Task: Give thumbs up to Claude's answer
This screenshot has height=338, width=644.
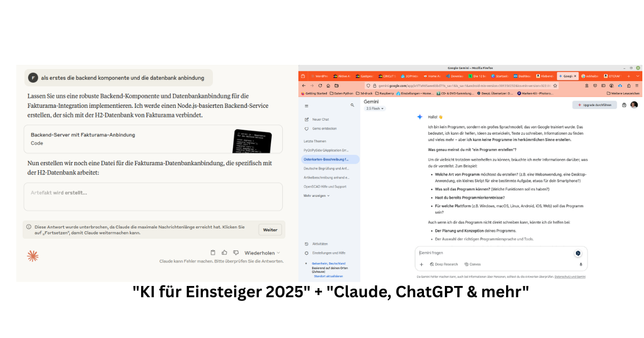Action: [224, 252]
